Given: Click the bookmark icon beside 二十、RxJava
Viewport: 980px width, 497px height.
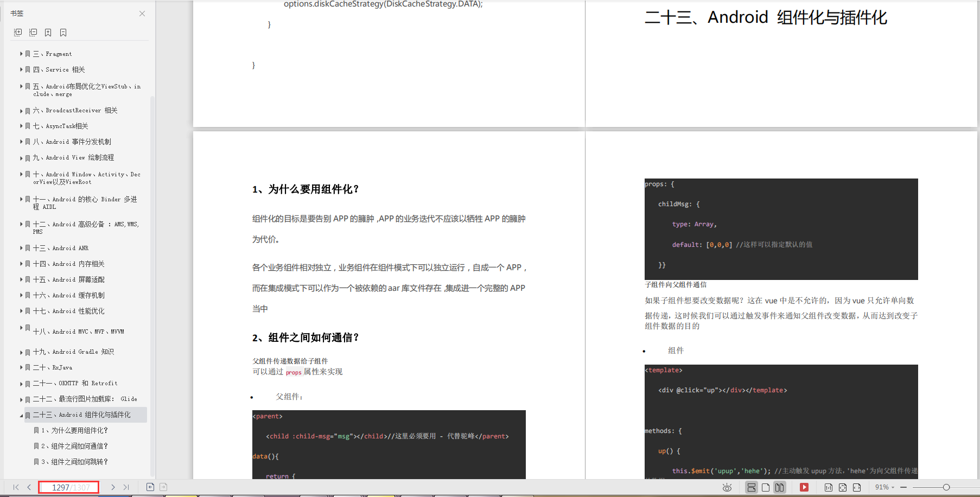Looking at the screenshot, I should click(x=28, y=368).
